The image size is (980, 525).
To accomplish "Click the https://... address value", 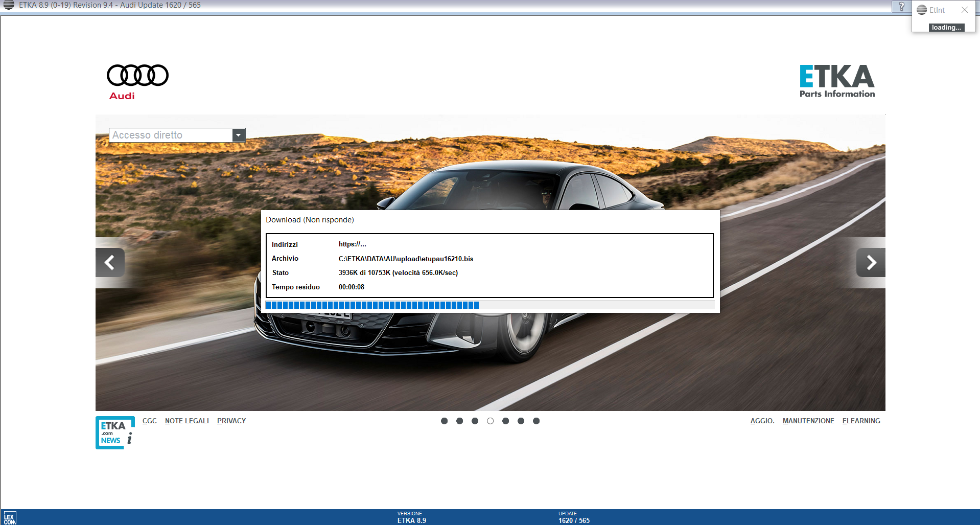I will point(353,244).
